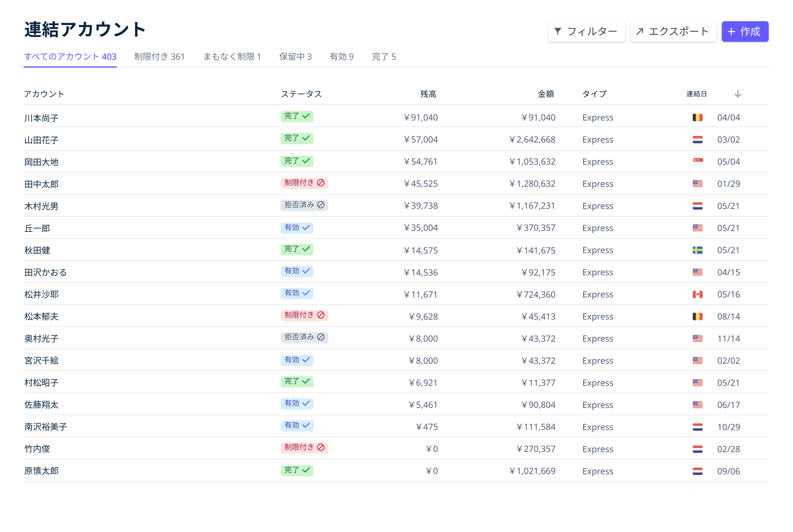
Task: Click US flag in 田沢かおる row
Action: (x=697, y=272)
